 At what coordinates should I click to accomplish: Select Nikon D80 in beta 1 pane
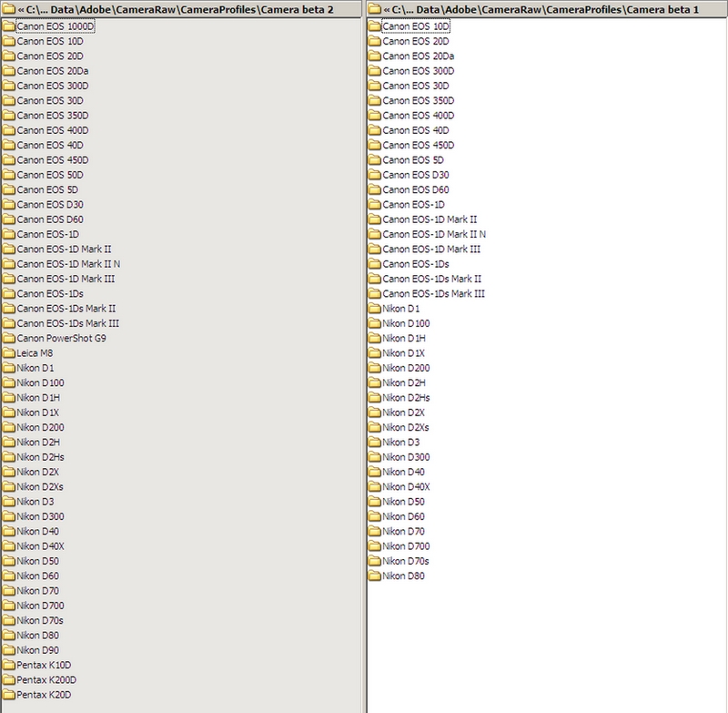coord(403,576)
